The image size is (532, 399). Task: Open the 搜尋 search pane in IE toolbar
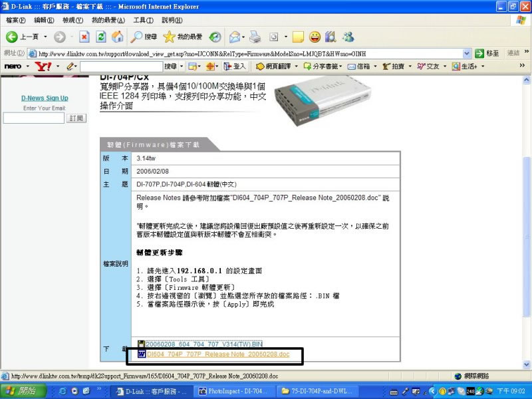(144, 37)
